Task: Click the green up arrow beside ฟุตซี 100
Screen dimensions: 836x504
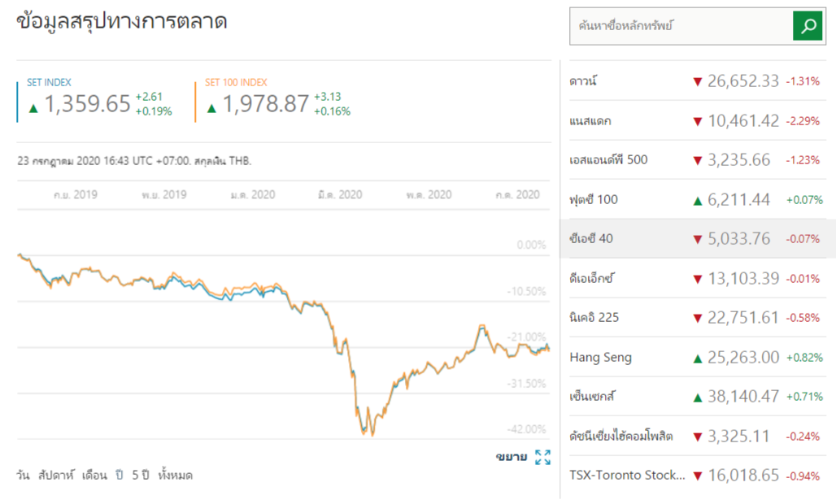Action: (x=697, y=200)
